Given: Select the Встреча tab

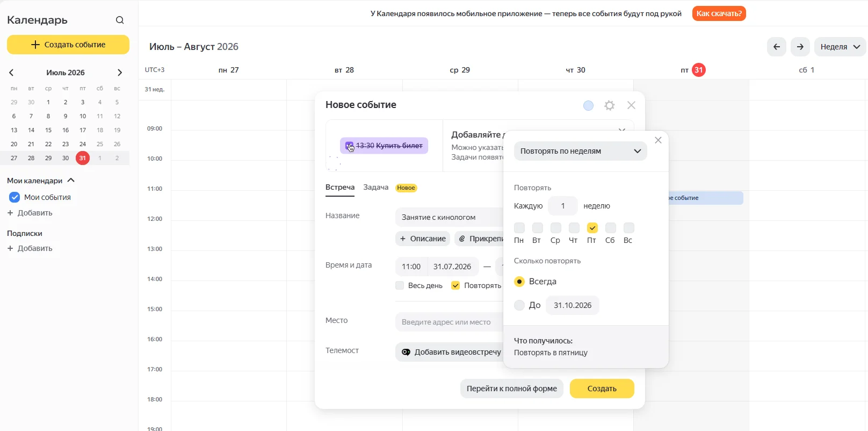Looking at the screenshot, I should pos(340,187).
